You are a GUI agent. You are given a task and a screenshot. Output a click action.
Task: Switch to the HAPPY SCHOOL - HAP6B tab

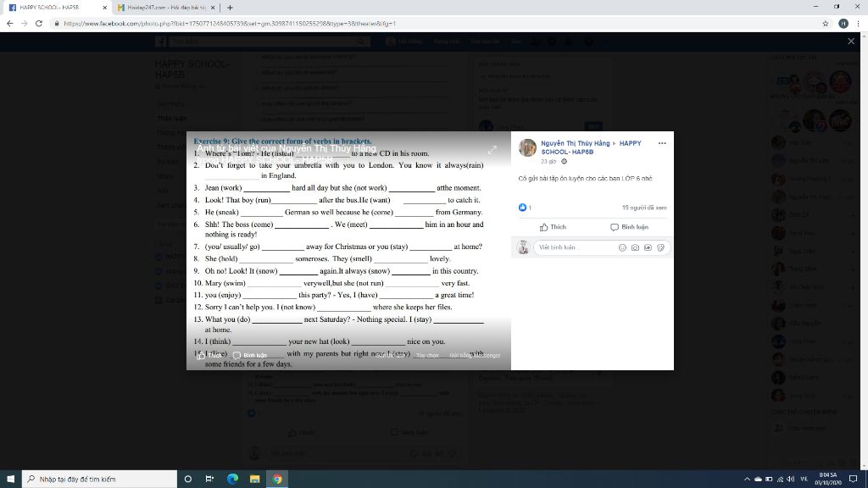tap(57, 8)
